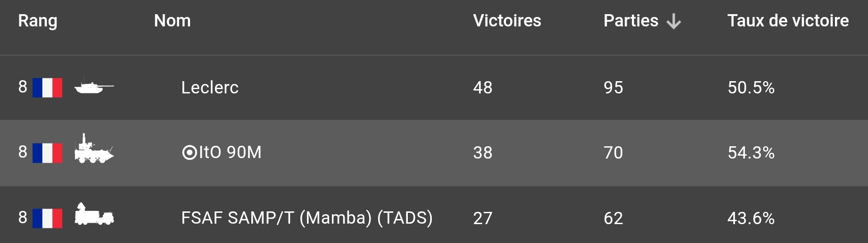The image size is (868, 243).
Task: Click the Leclerc tank silhouette icon
Action: tap(94, 86)
